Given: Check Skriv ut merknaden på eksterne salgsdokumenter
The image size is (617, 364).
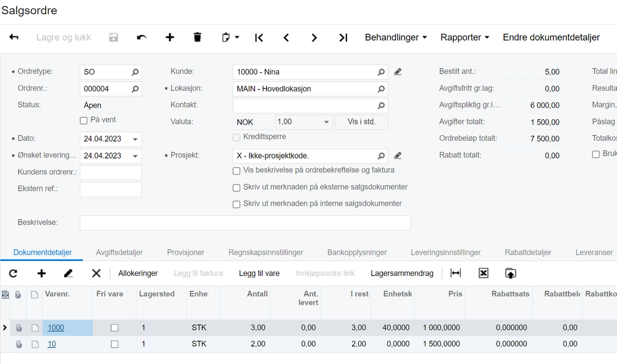Looking at the screenshot, I should pyautogui.click(x=237, y=188).
